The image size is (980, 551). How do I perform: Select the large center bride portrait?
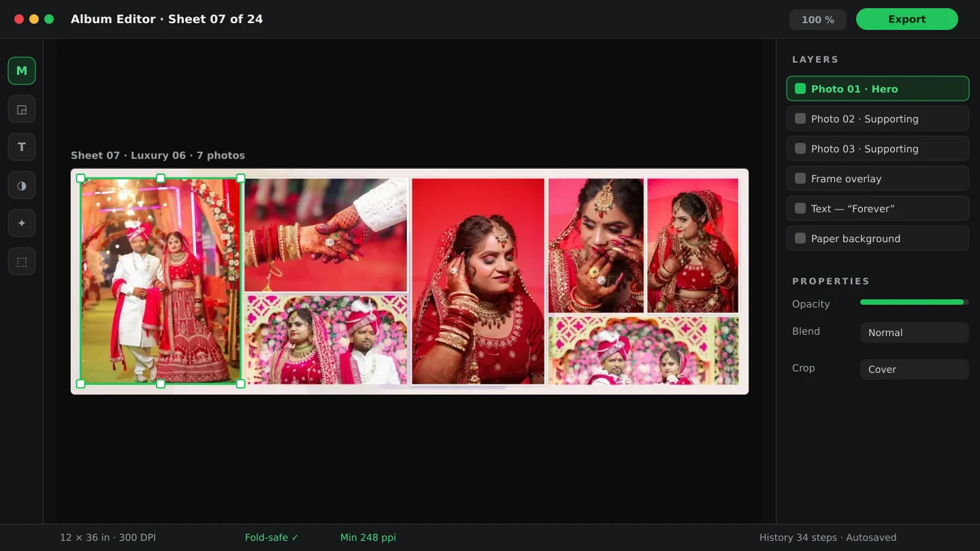tap(478, 282)
